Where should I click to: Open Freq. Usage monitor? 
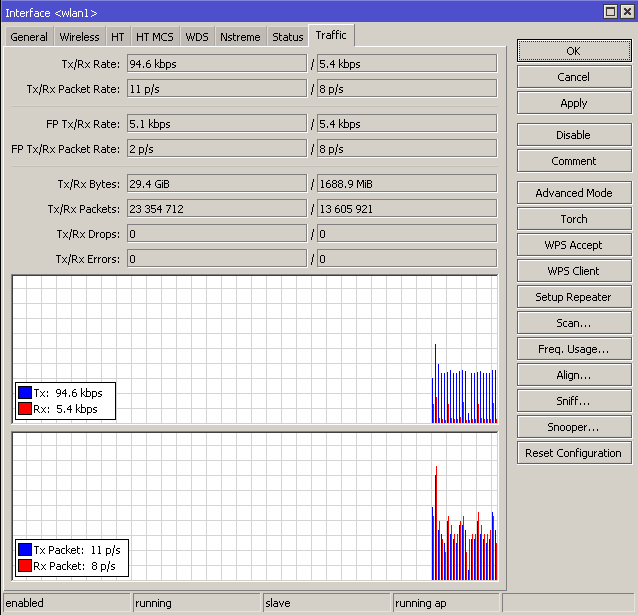[573, 349]
